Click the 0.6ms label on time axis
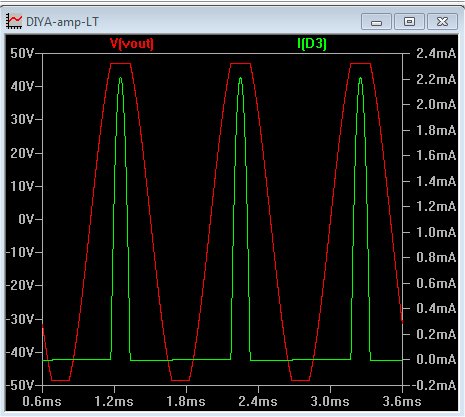 [x=42, y=401]
